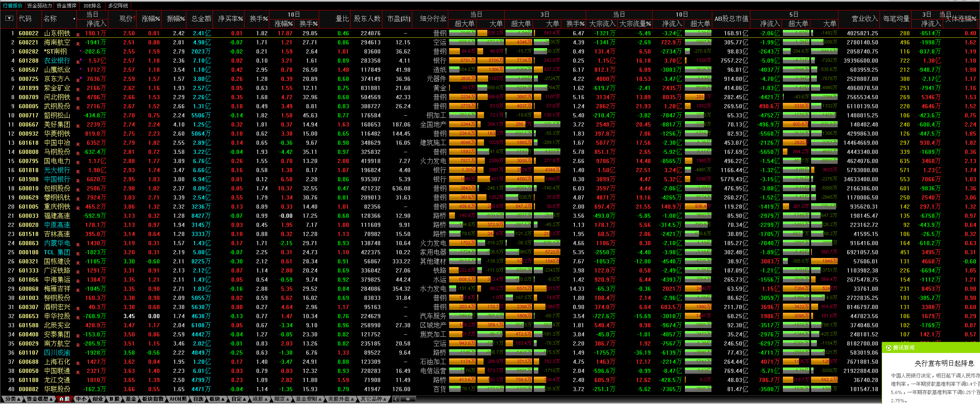Screen dimensions: 980x404
Task: Click the R margin marker beside 海南航空
Action: click(x=78, y=44)
